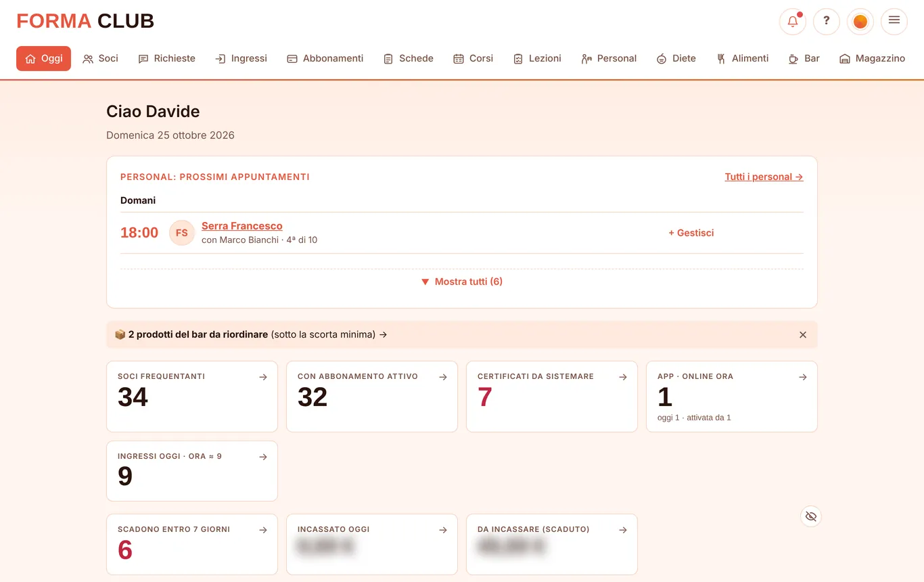The height and width of the screenshot is (582, 924).
Task: Open the Ingressi oggi card arrow
Action: tap(263, 457)
